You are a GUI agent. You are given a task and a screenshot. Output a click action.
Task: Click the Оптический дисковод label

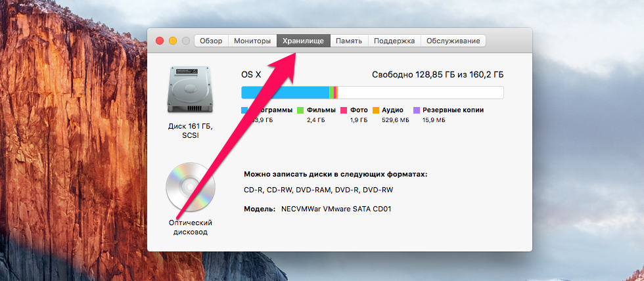coord(190,227)
